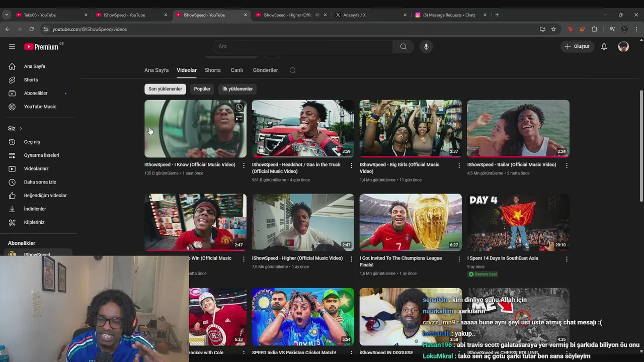The height and width of the screenshot is (362, 644).
Task: Open Big Girls music video thumbnail
Action: (x=411, y=129)
